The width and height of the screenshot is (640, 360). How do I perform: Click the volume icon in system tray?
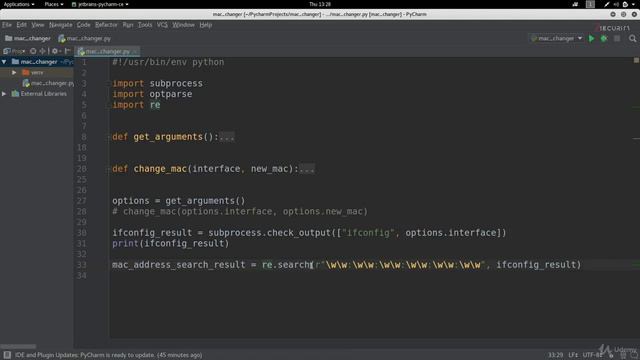point(616,4)
